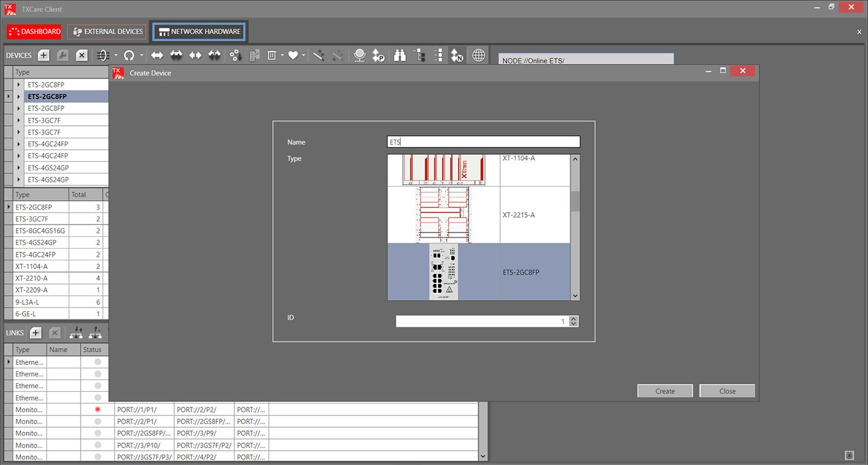Click the delete device X icon in Devices toolbar
Viewport: 868px width, 465px height.
tap(82, 55)
